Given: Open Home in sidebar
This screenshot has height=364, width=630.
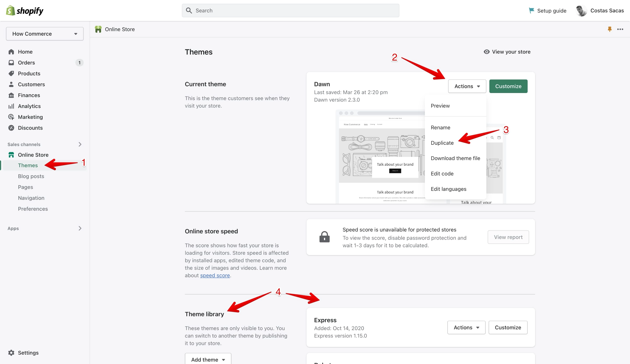Looking at the screenshot, I should (x=25, y=52).
